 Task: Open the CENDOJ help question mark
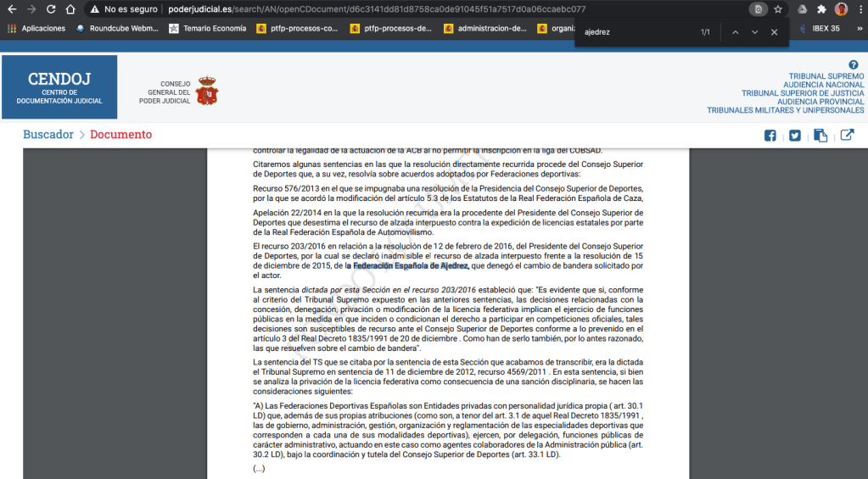point(854,65)
